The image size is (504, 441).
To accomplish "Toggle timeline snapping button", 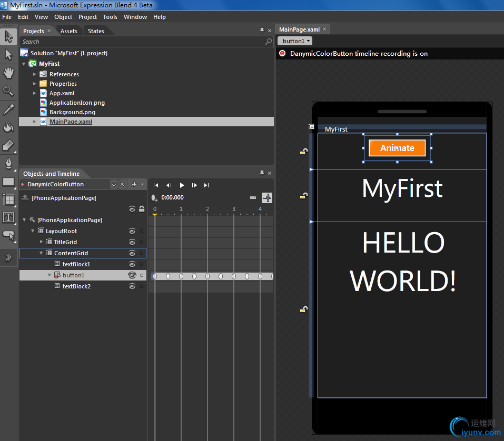I will [267, 198].
